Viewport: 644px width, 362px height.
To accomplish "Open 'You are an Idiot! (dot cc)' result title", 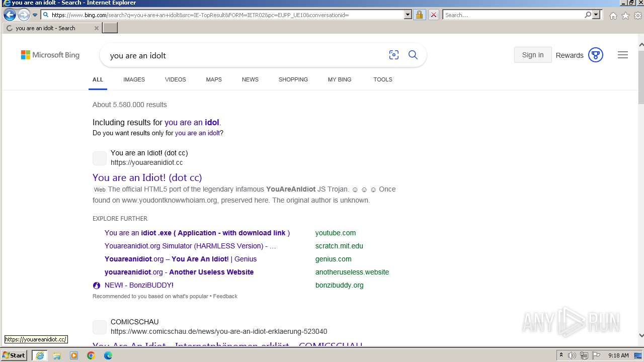I will (x=147, y=177).
